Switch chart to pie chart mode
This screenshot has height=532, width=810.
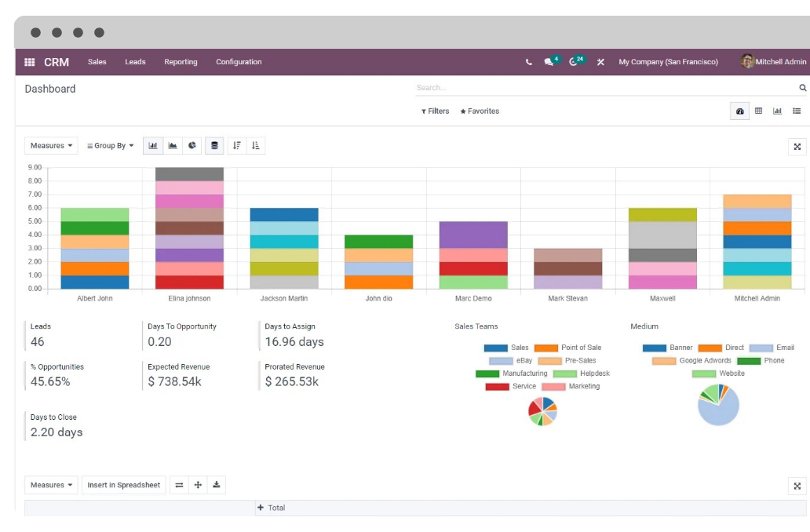(192, 145)
